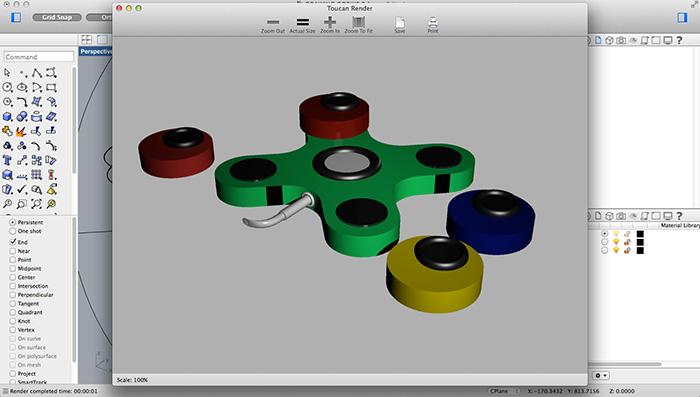Viewport: 700px width, 397px height.
Task: Click Zoom Out in Toucan Render toolbar
Action: 273,25
